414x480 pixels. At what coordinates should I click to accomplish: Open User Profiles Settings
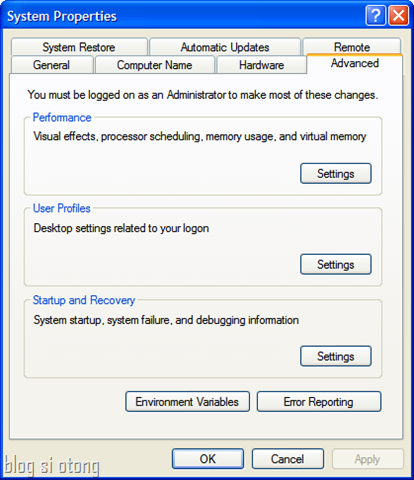click(x=336, y=264)
